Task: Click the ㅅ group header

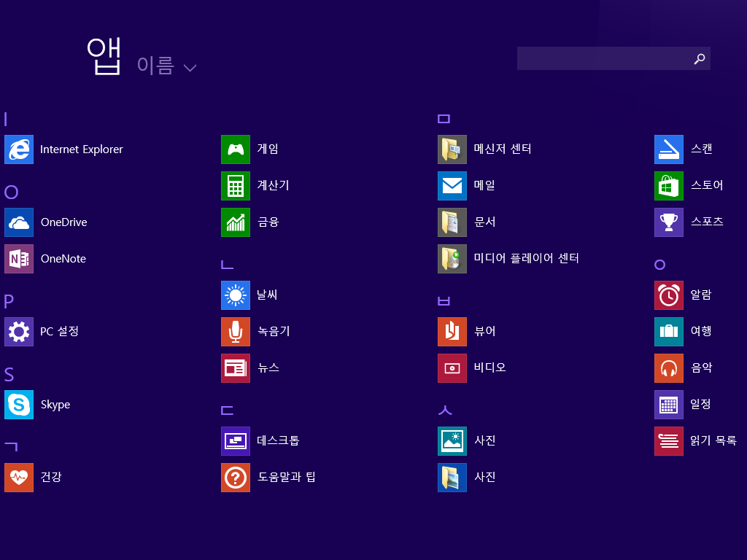Action: click(445, 410)
